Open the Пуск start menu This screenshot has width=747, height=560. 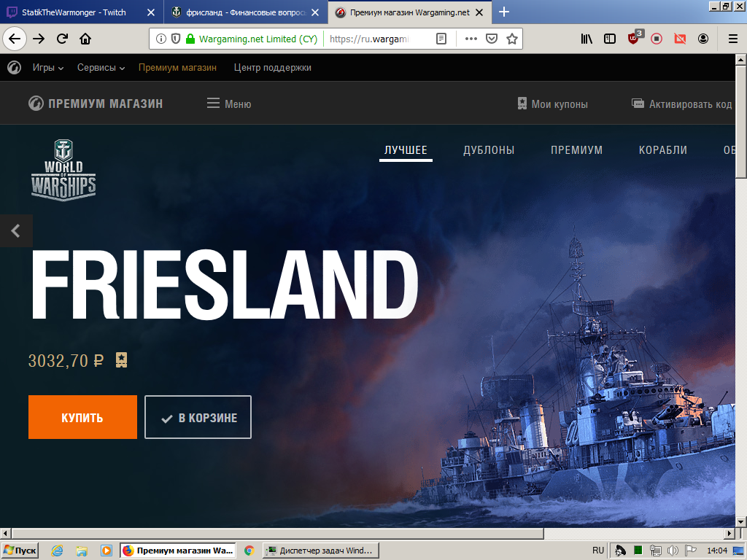click(20, 551)
